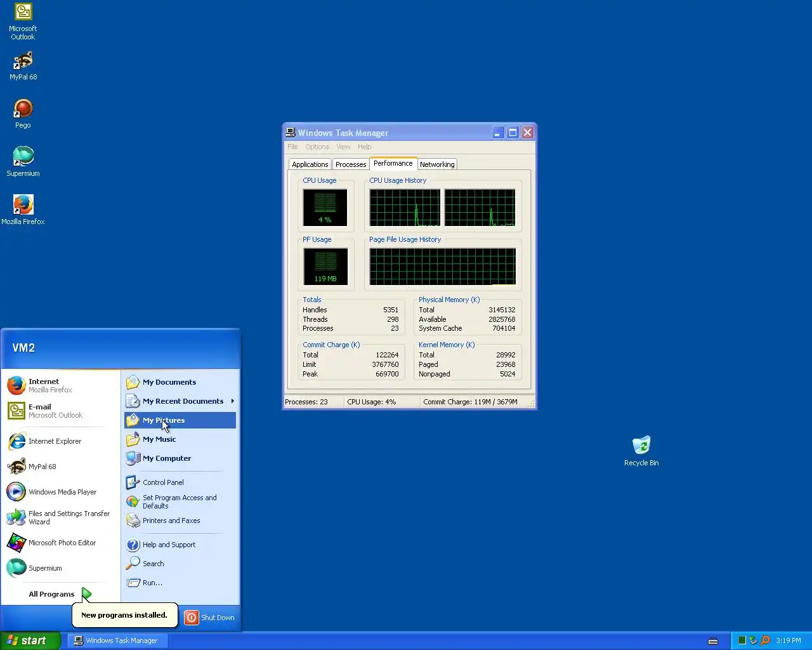
Task: Expand All Programs menu
Action: pyautogui.click(x=61, y=594)
